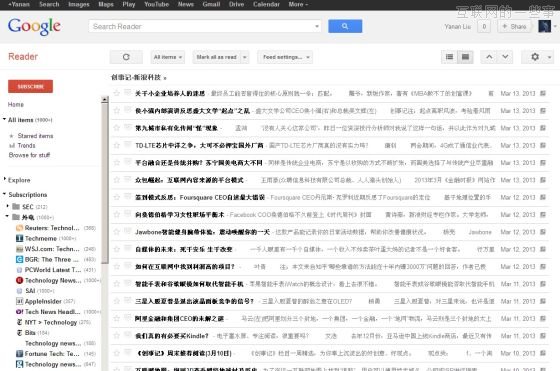560x371 pixels.
Task: Open Drive in top bar
Action: point(236,4)
